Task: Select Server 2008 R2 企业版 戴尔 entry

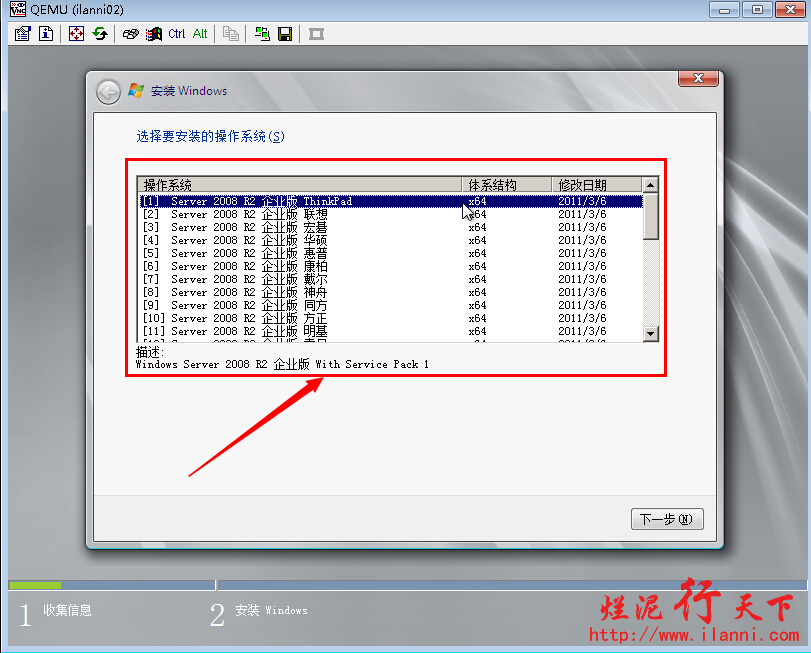Action: [x=300, y=279]
